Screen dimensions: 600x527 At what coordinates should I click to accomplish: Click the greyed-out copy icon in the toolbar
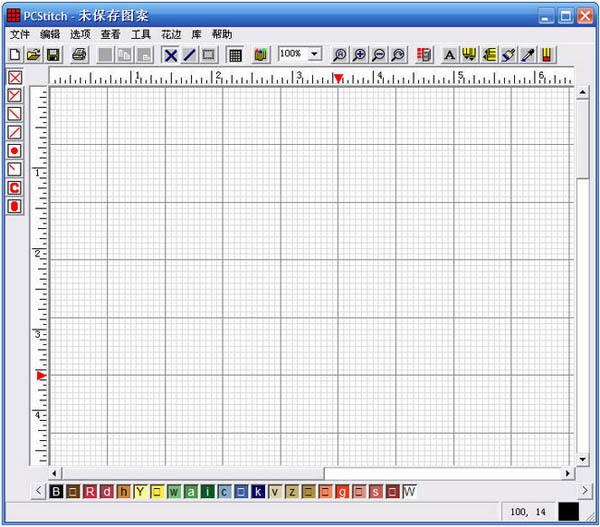tap(125, 55)
